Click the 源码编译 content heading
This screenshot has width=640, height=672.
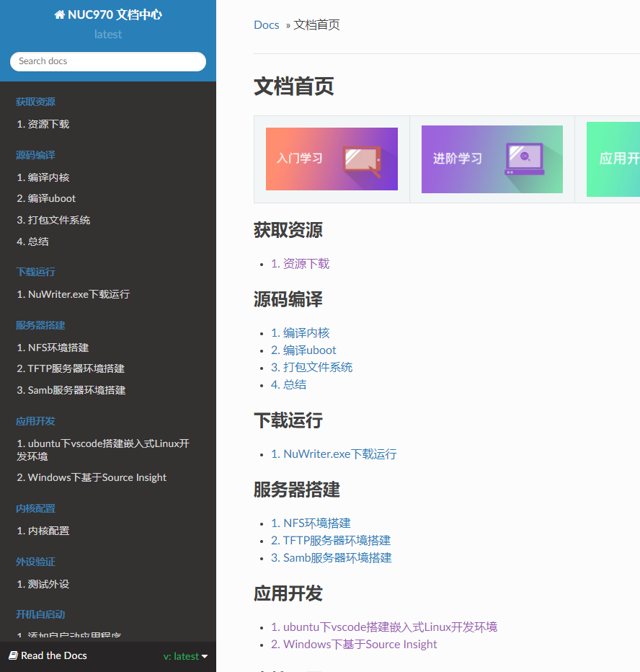coord(288,299)
